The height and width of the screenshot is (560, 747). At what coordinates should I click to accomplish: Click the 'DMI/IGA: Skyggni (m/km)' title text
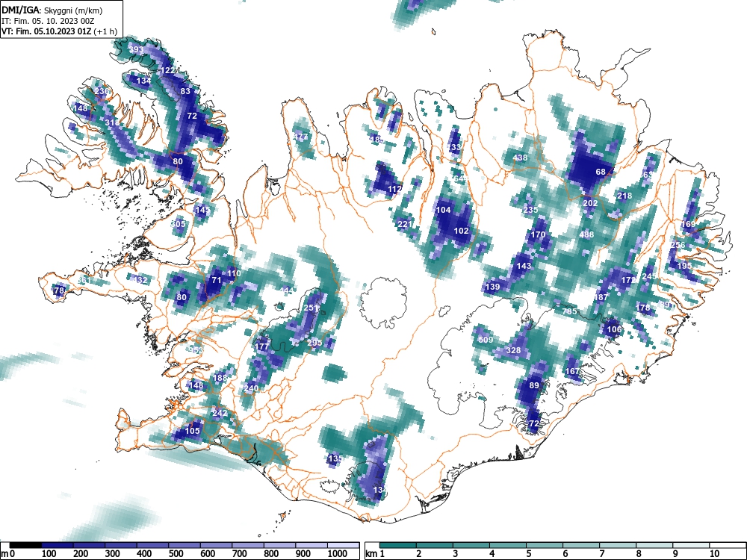pos(52,10)
